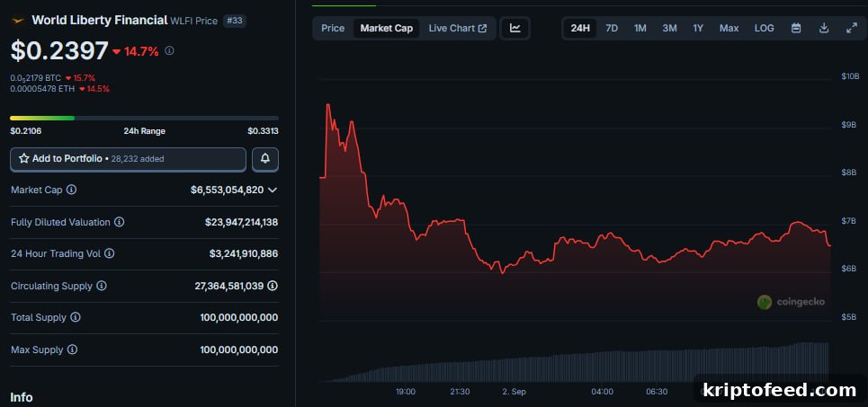The image size is (868, 407).
Task: Show 24 Hour Trading Vol info icon
Action: [110, 253]
